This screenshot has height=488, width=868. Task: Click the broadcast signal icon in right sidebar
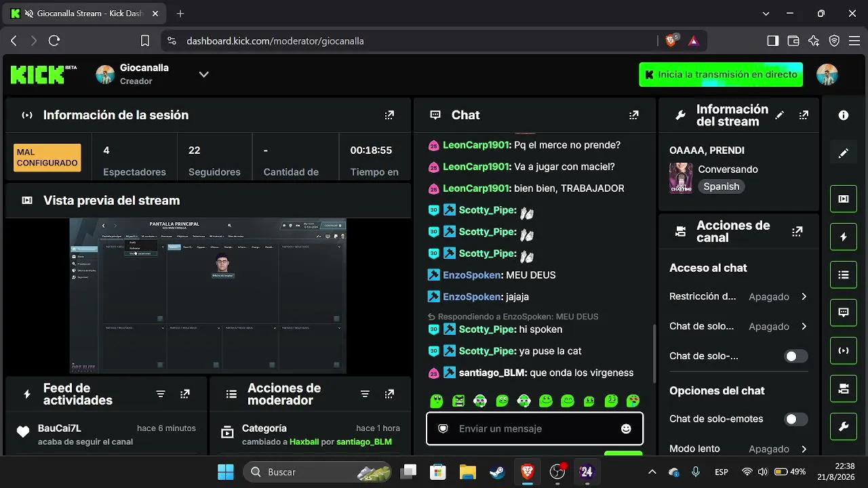coord(844,350)
